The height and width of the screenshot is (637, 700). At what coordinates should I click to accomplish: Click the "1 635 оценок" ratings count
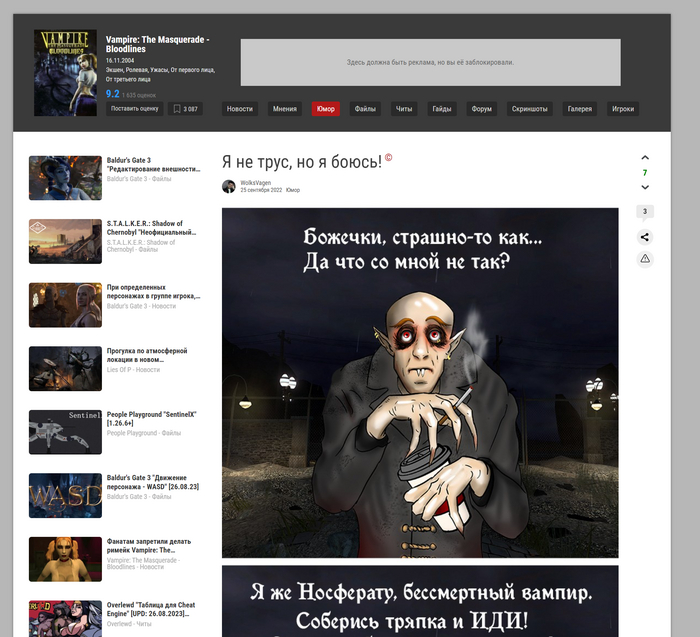[139, 96]
